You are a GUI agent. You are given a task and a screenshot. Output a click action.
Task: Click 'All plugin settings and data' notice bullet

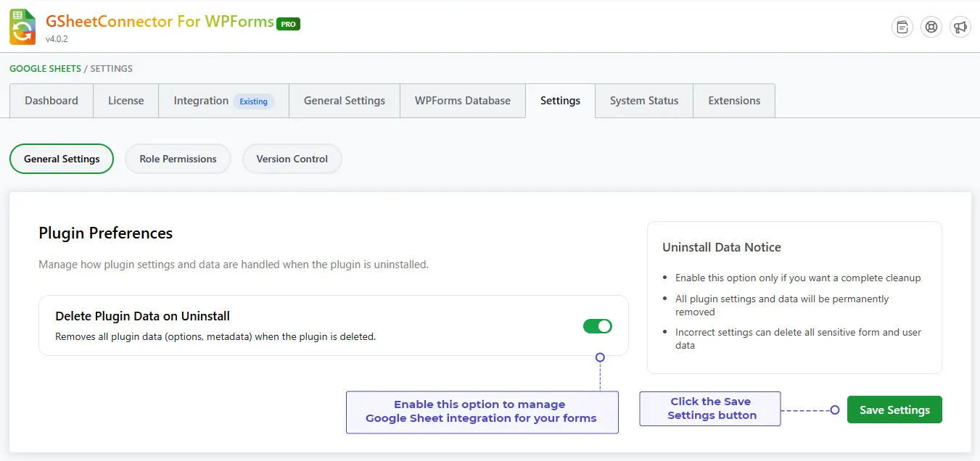(782, 305)
